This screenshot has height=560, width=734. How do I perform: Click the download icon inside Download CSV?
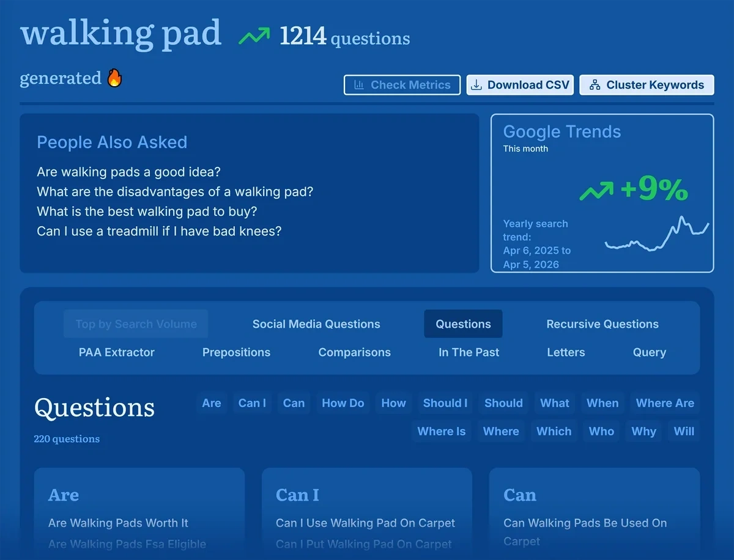[476, 84]
